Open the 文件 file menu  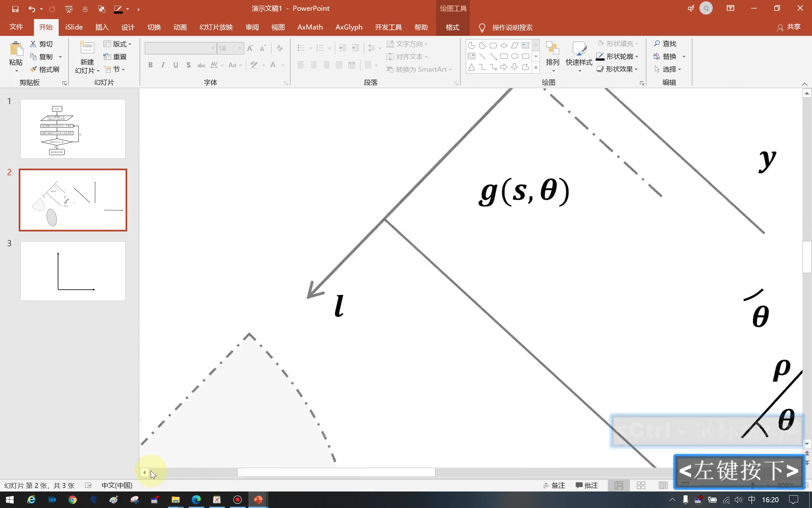pos(16,27)
